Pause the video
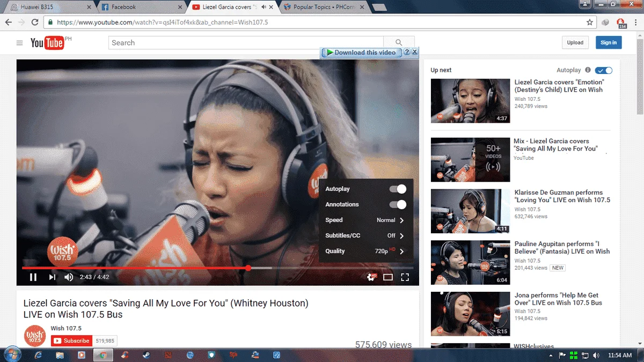Screen dimensions: 644x362 coord(33,277)
